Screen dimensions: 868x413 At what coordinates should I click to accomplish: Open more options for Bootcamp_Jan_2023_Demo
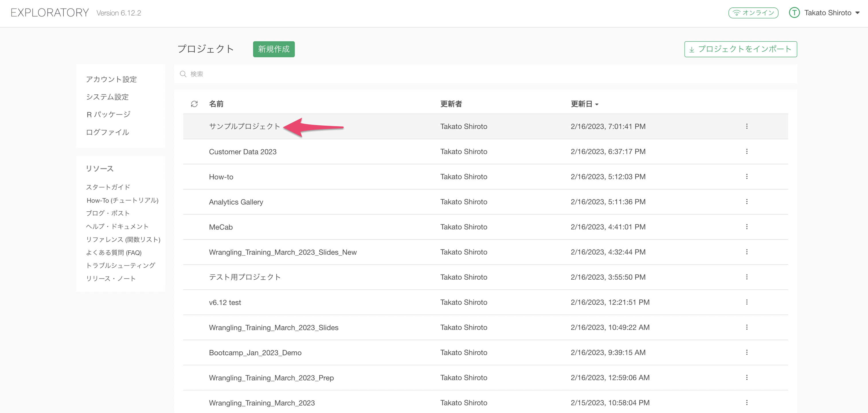coord(747,352)
